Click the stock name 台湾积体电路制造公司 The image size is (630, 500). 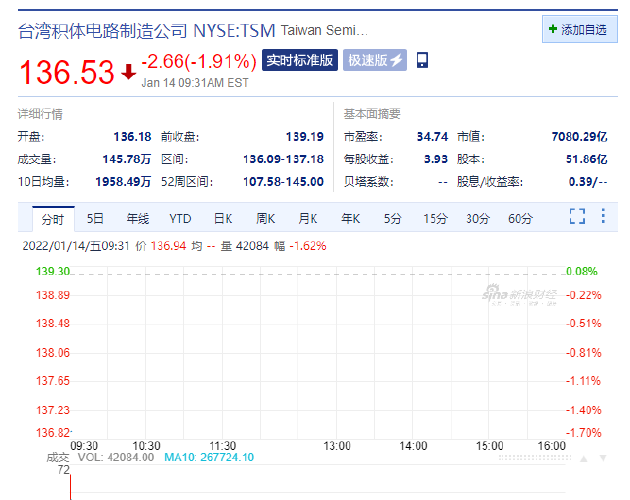103,31
